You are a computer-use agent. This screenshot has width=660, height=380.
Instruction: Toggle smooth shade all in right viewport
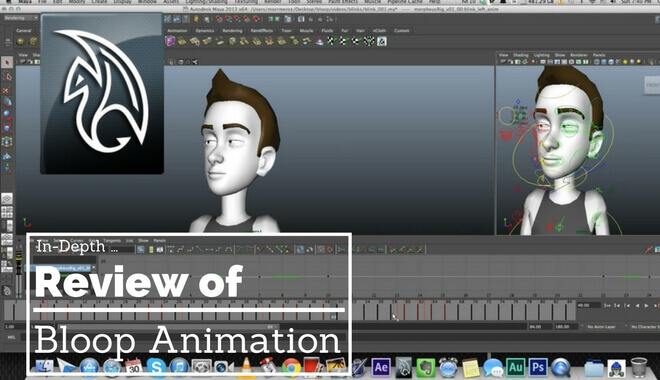point(604,62)
